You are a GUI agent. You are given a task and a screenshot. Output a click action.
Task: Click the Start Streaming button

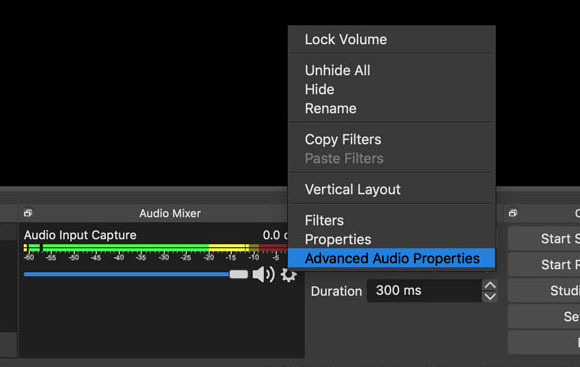click(x=544, y=239)
